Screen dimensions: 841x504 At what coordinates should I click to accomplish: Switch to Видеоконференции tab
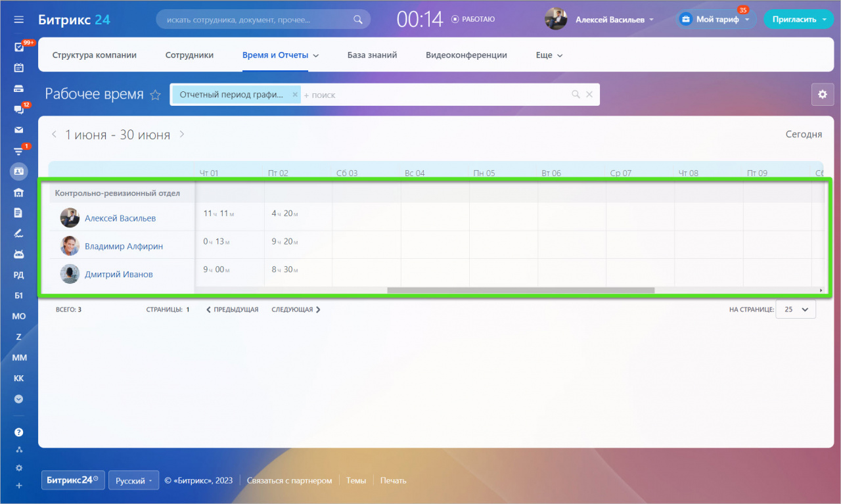pyautogui.click(x=466, y=55)
